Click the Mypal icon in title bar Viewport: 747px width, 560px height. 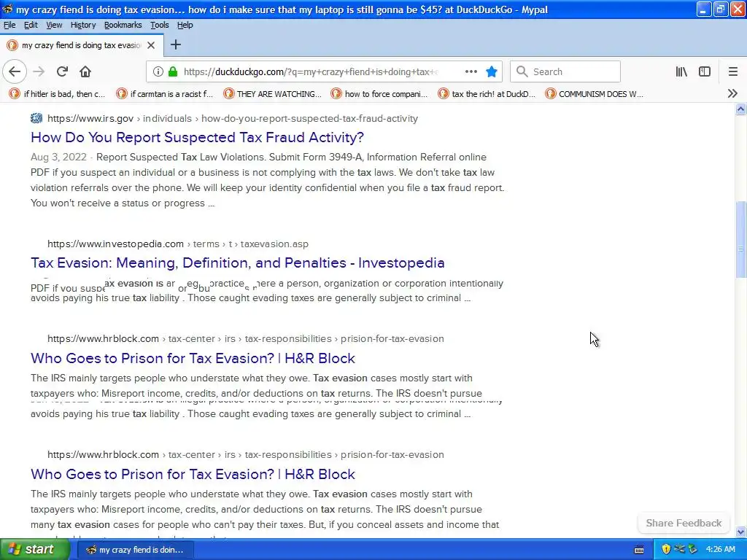pyautogui.click(x=7, y=9)
